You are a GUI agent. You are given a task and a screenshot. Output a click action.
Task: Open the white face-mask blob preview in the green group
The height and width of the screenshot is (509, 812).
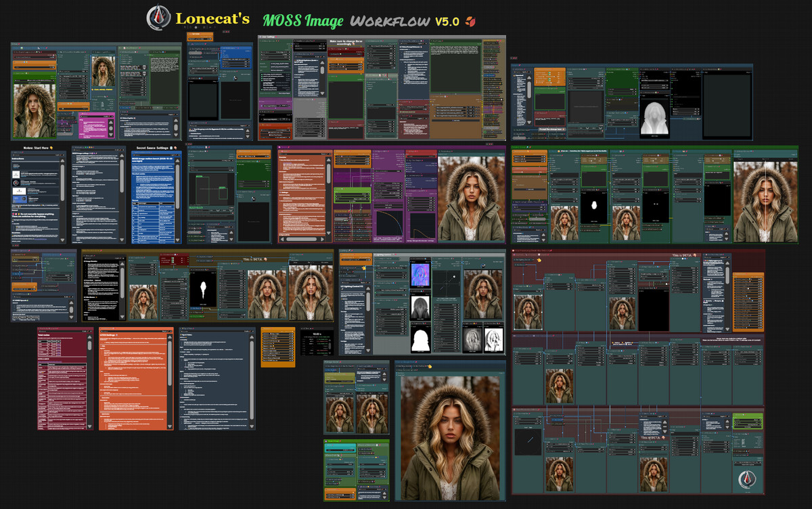[595, 206]
